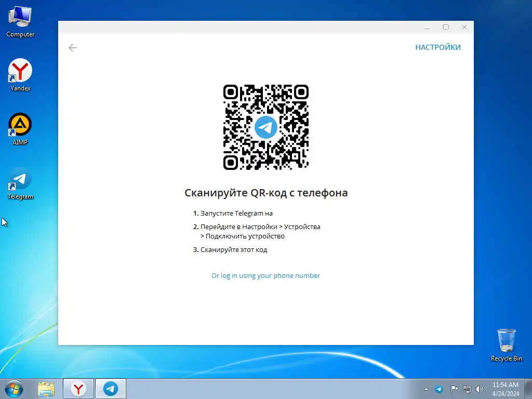Click the QR code image
This screenshot has height=399, width=532.
[x=265, y=127]
